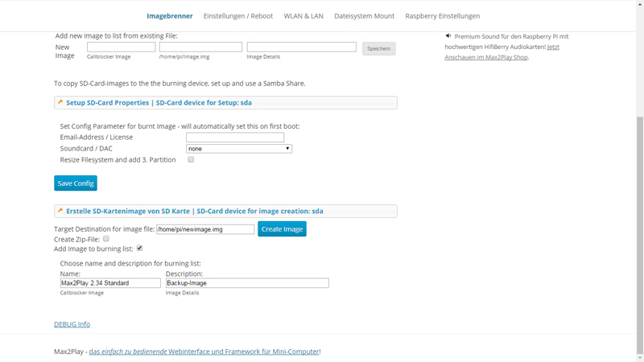Image resolution: width=644 pixels, height=362 pixels.
Task: Toggle Resize Filesystem and add 3. Partition checkbox
Action: click(191, 159)
